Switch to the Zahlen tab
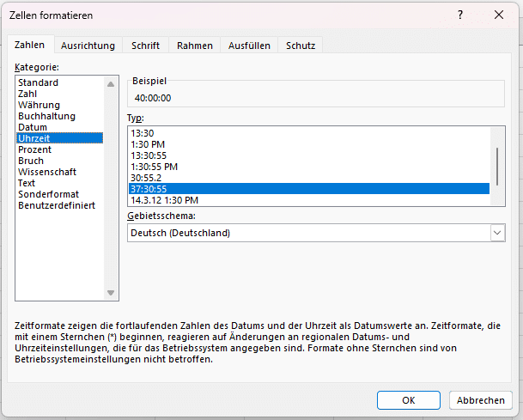 29,45
